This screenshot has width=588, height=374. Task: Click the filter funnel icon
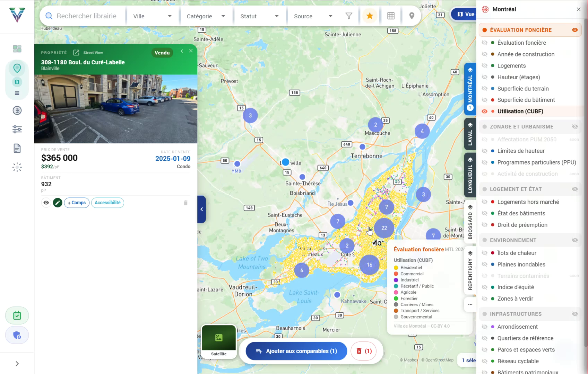click(349, 16)
